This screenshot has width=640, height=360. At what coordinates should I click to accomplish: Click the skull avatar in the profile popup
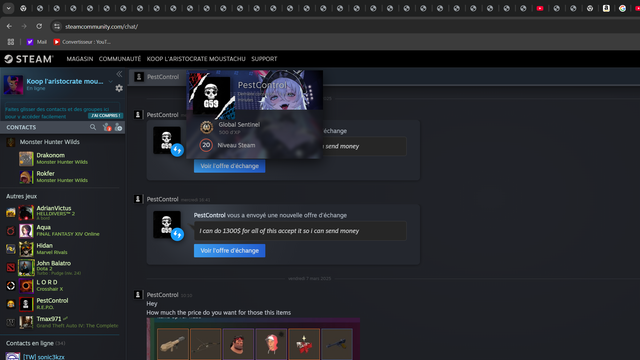point(211,96)
